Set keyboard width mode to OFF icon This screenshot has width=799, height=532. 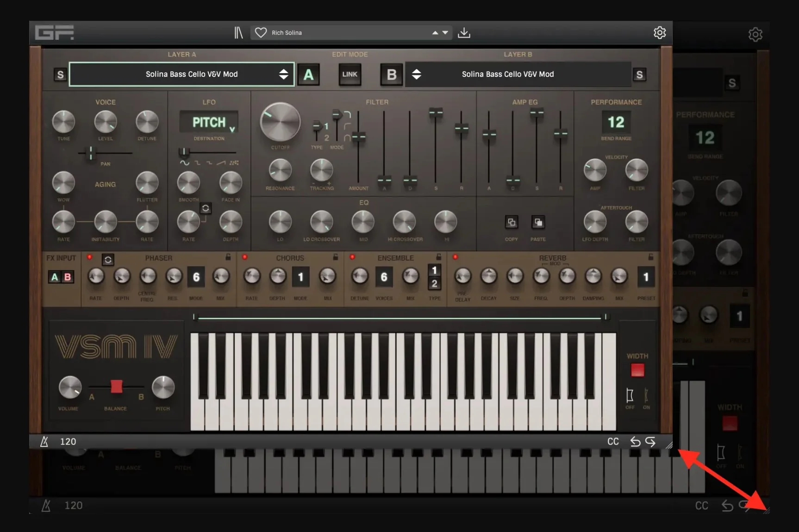tap(630, 396)
